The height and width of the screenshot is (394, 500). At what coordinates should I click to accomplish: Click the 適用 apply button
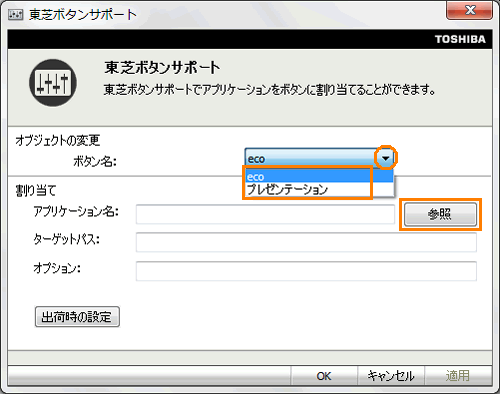coord(458,376)
